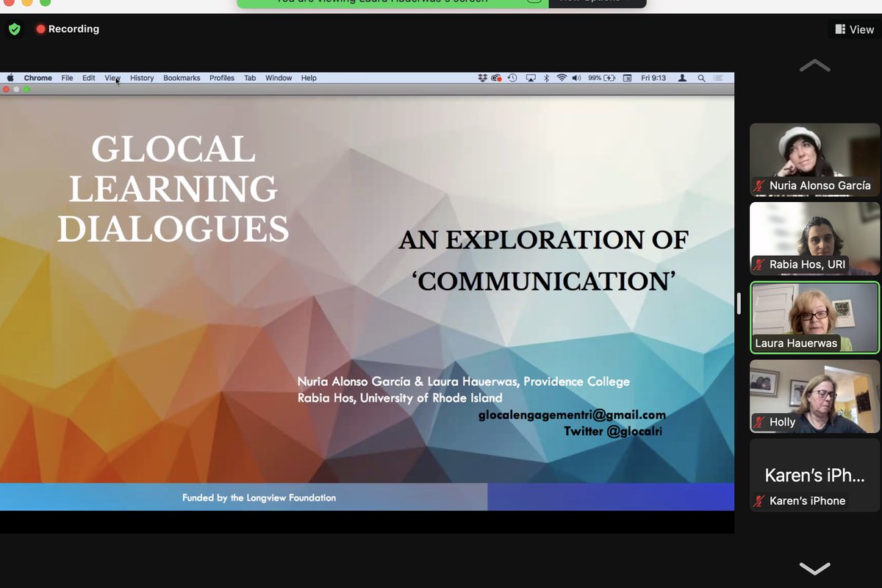
Task: Click the AirPlay display icon
Action: click(x=531, y=78)
